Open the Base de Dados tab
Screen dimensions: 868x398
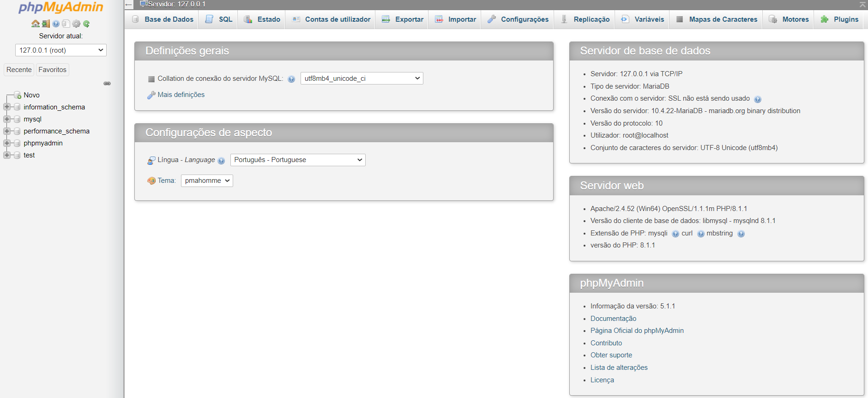162,19
